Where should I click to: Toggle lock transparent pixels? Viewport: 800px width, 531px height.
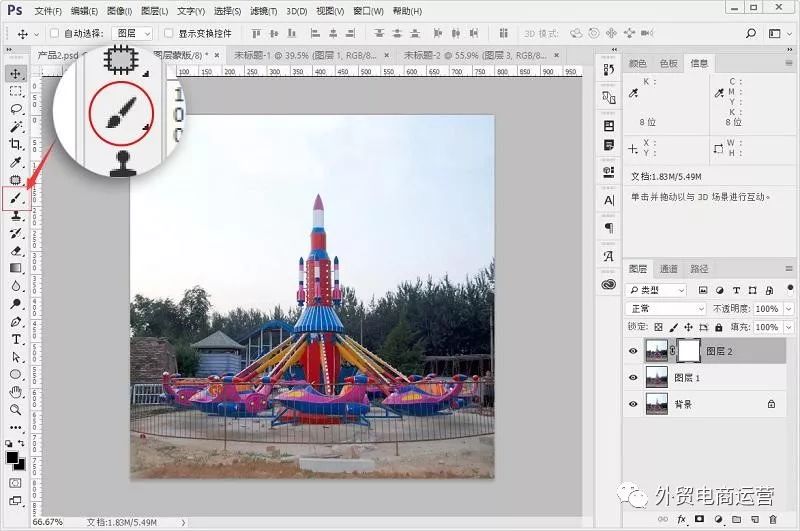point(659,327)
